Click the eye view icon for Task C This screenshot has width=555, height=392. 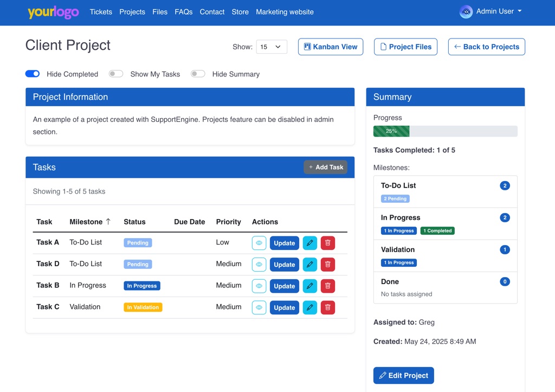tap(259, 307)
